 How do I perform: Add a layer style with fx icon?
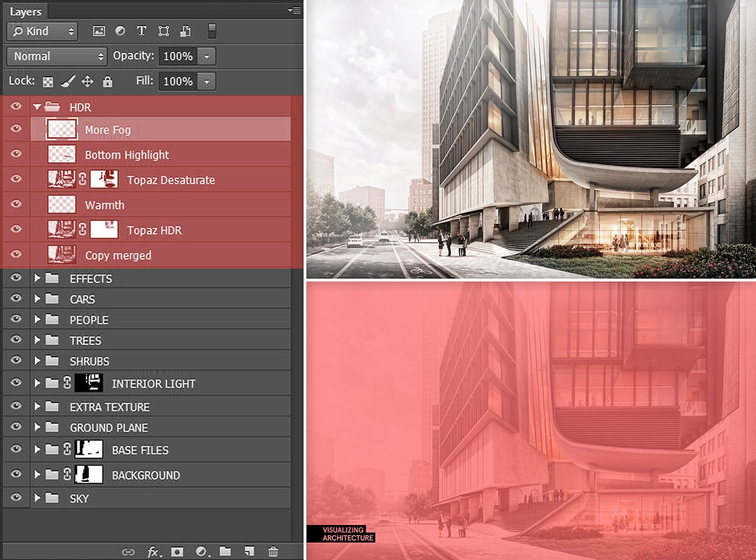153,551
